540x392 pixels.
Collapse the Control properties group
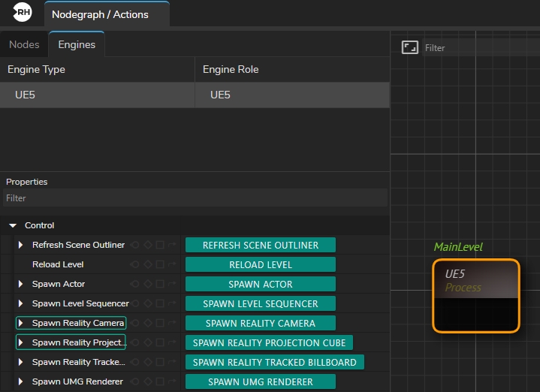[x=13, y=225]
